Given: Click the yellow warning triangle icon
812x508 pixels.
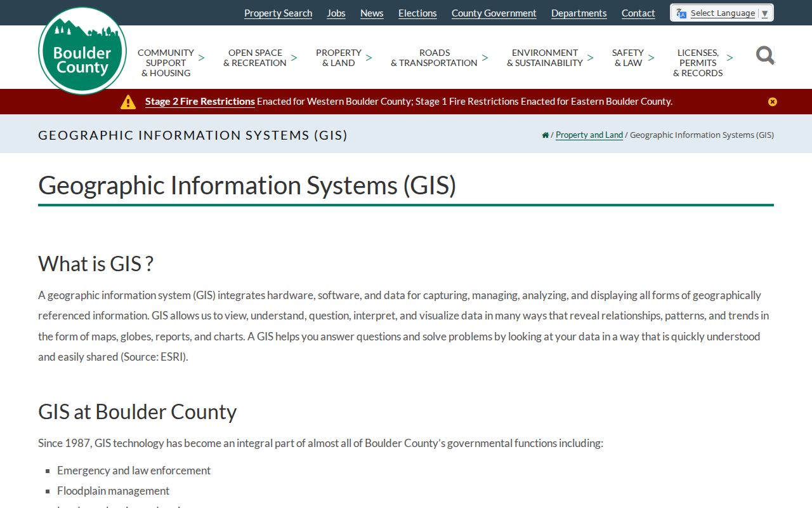Looking at the screenshot, I should [x=128, y=102].
